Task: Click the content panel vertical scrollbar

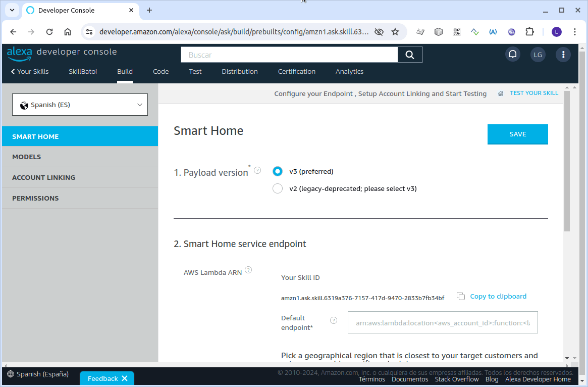Action: coord(567,161)
